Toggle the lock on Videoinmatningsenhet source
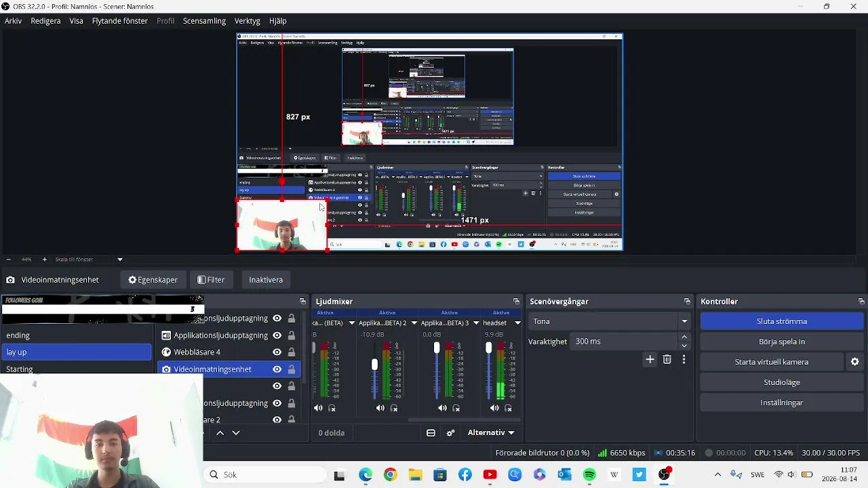Image resolution: width=868 pixels, height=488 pixels. tap(291, 369)
